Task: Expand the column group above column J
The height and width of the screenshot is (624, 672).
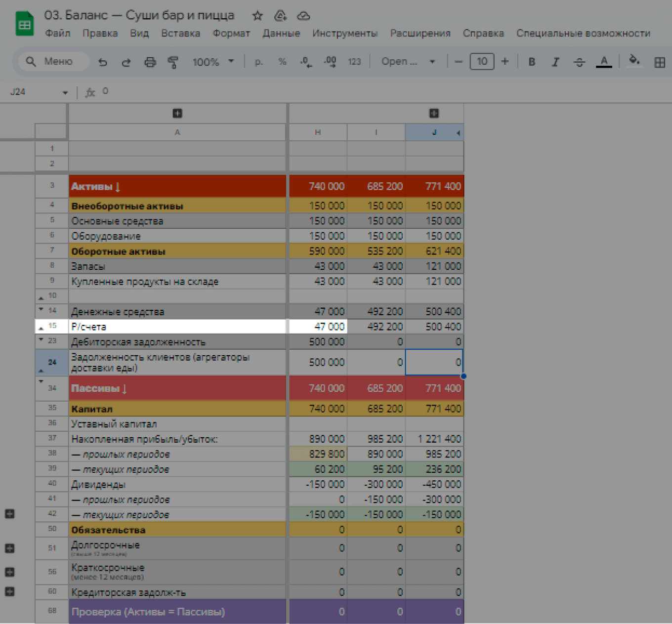Action: tap(434, 113)
